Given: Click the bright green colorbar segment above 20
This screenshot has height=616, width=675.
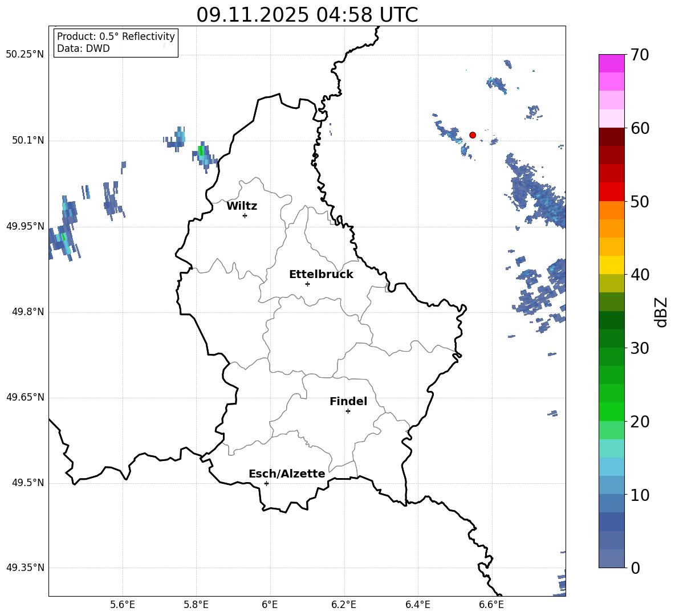Looking at the screenshot, I should click(611, 412).
